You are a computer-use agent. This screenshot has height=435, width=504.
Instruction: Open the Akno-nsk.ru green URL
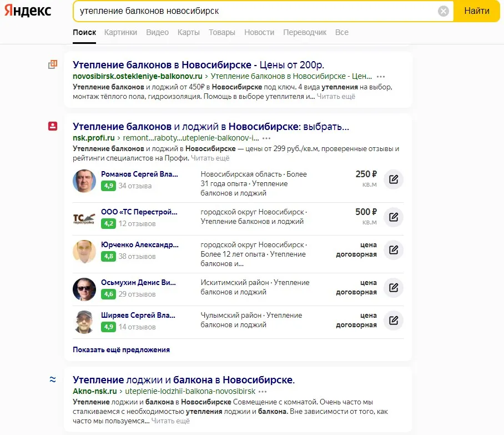tap(95, 391)
